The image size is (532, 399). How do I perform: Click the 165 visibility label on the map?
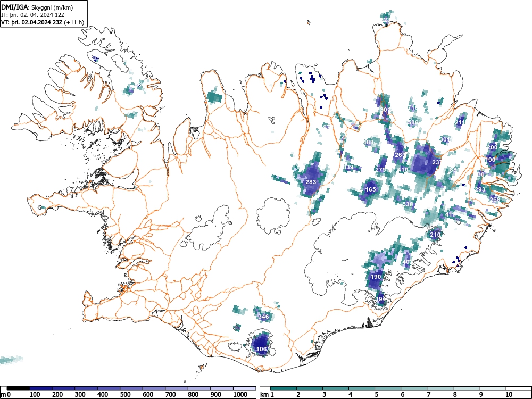(x=370, y=189)
